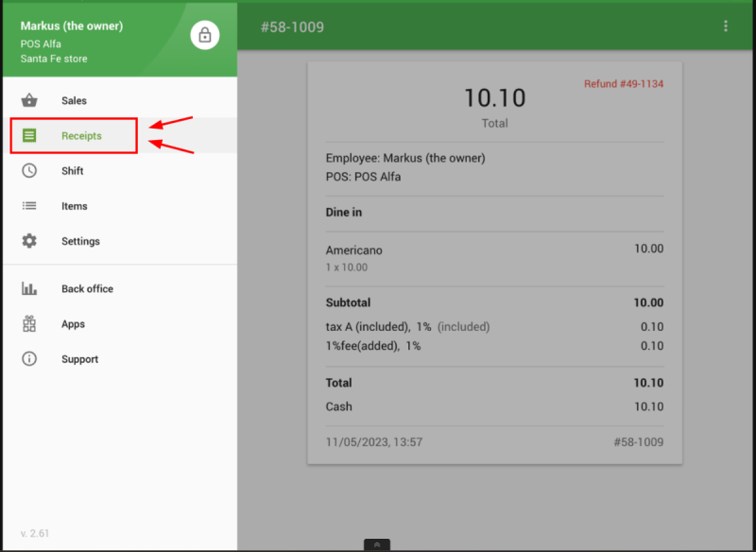Click the 10.10 total amount heading
The image size is (756, 552).
pos(494,98)
